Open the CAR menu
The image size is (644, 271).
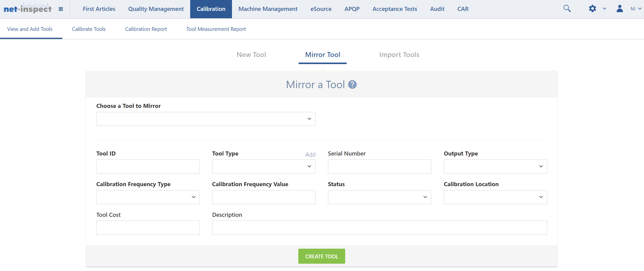463,9
